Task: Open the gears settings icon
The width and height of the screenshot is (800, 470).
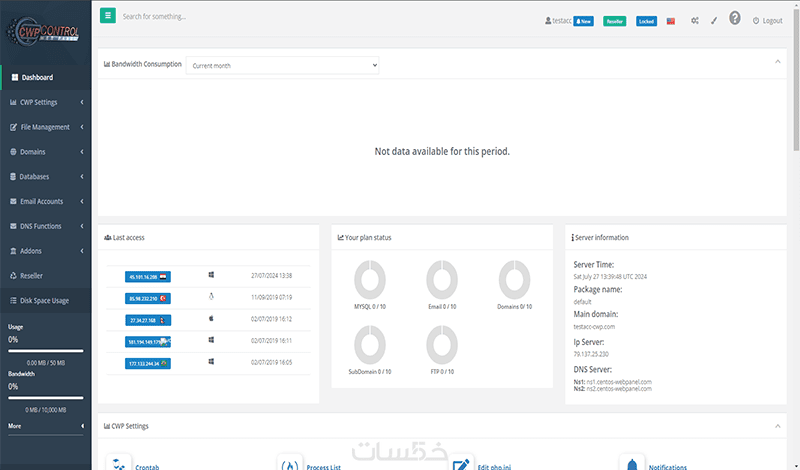Action: click(695, 21)
